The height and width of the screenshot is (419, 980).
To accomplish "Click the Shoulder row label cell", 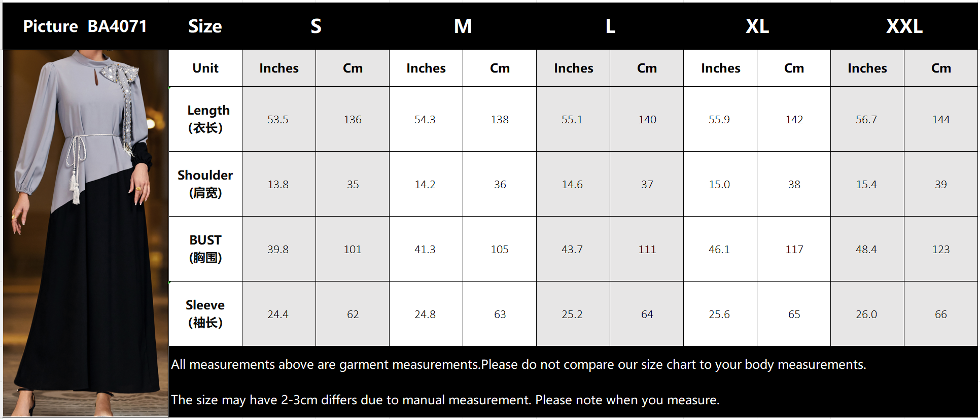I will (205, 184).
